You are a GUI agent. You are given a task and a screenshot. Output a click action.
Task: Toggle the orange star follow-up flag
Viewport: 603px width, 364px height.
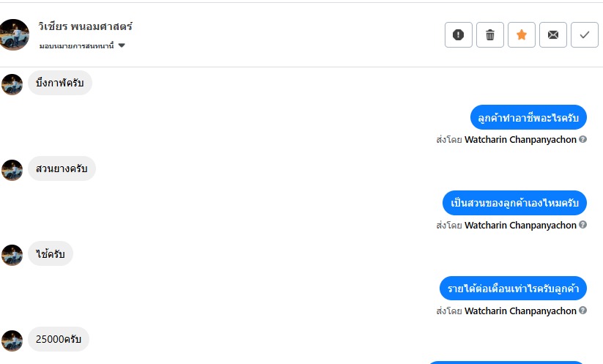pos(522,35)
